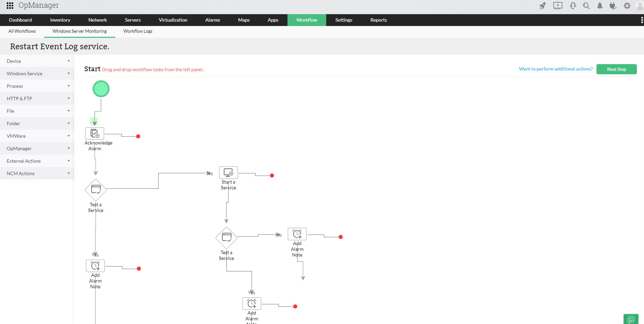Go to the Dashboard menu
The image size is (644, 324).
pos(21,20)
